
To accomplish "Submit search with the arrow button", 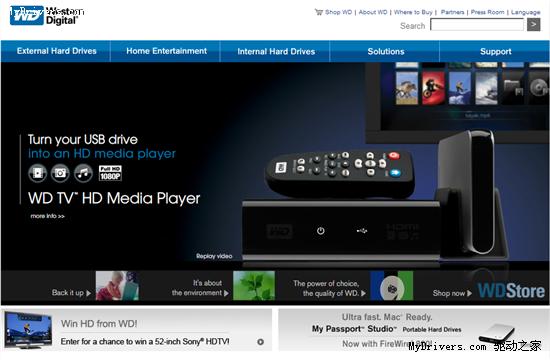I will (534, 25).
